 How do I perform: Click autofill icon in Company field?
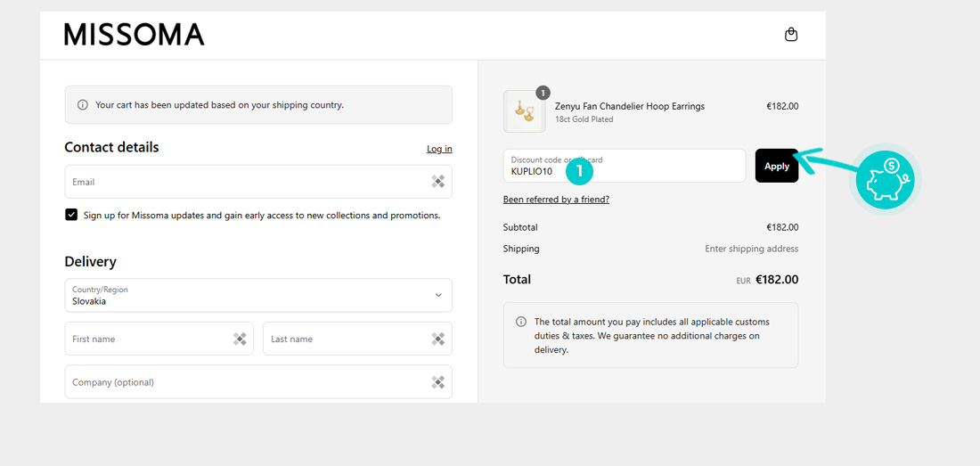click(438, 382)
